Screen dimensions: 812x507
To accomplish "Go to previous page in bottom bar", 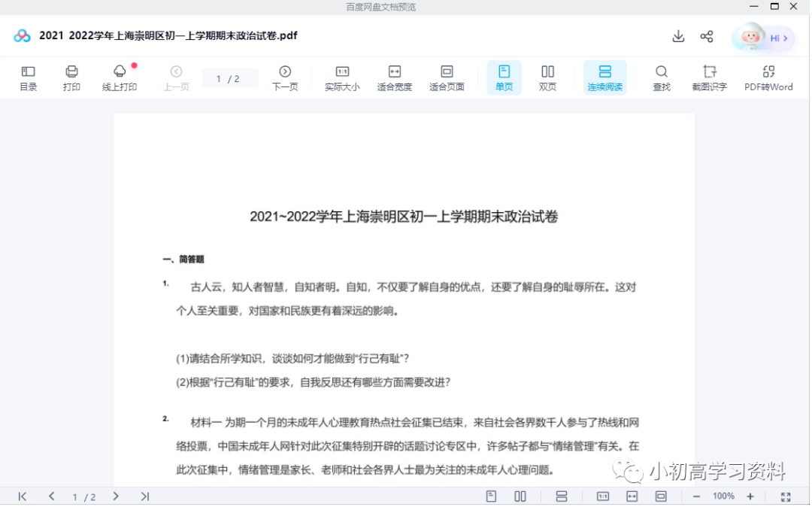I will click(x=51, y=496).
